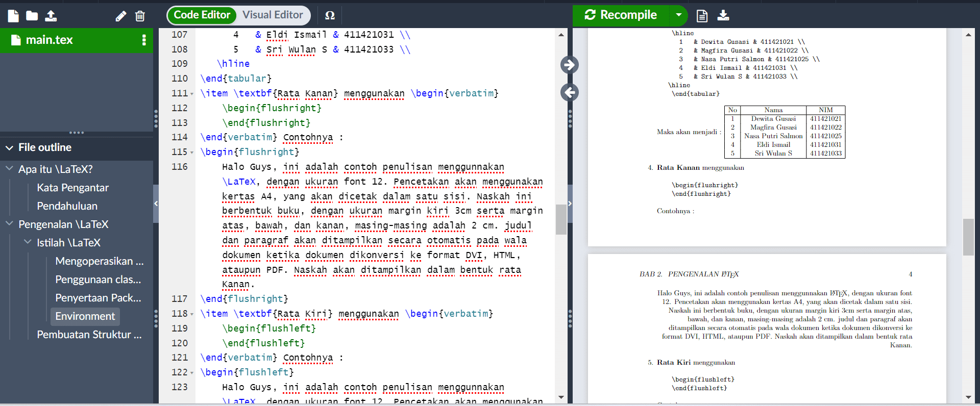
Task: Click \begin{flushright} on line 112
Action: (272, 108)
